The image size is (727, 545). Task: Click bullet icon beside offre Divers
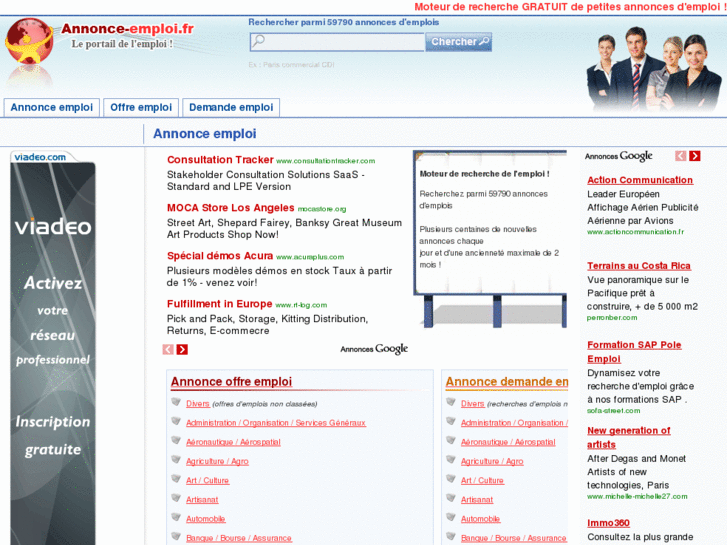(x=176, y=402)
